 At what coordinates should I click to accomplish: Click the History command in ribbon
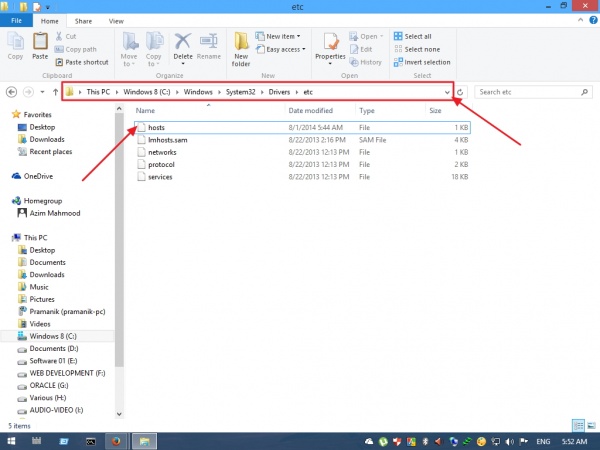pyautogui.click(x=365, y=62)
